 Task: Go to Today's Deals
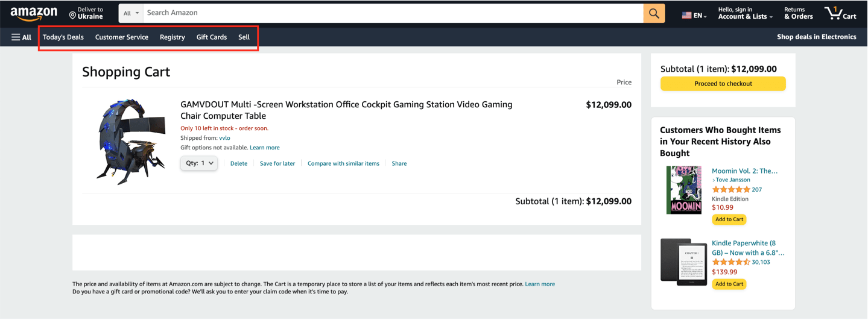63,37
